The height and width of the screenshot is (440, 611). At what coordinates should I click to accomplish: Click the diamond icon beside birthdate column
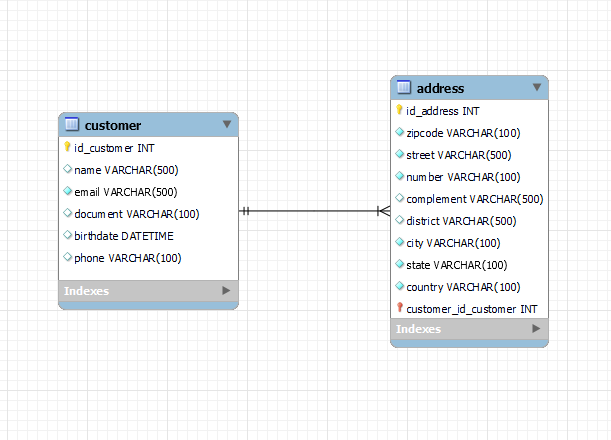tap(67, 235)
